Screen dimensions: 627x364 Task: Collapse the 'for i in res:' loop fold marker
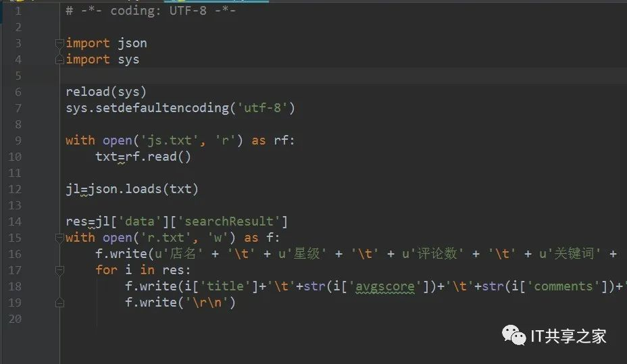[59, 271]
